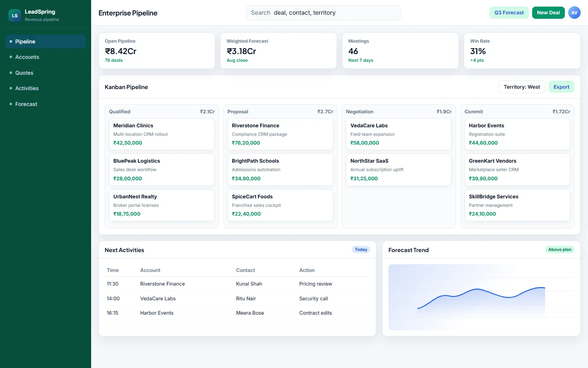Open the Win Rate stat card
The height and width of the screenshot is (368, 588).
[x=522, y=51]
